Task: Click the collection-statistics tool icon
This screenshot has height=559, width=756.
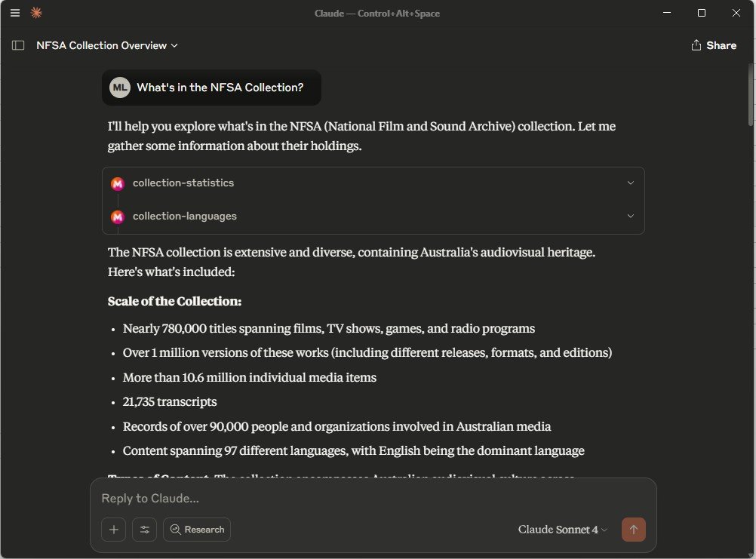Action: [117, 183]
